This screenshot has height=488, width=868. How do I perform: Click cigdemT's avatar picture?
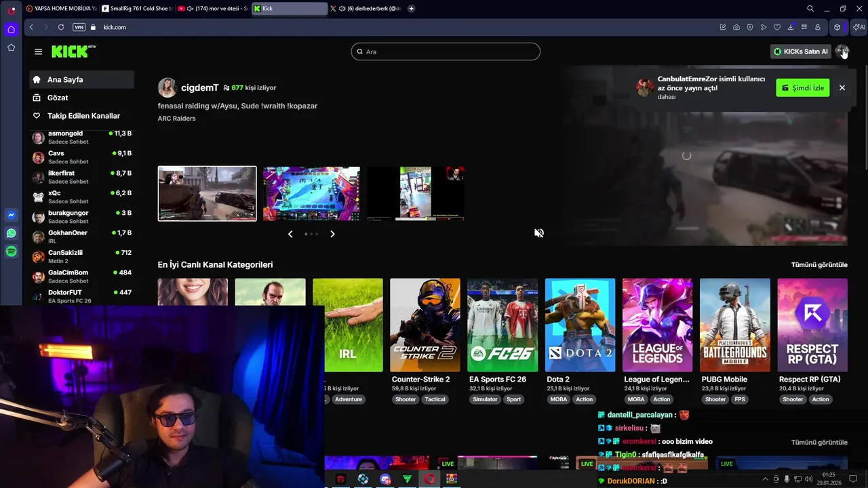[167, 87]
